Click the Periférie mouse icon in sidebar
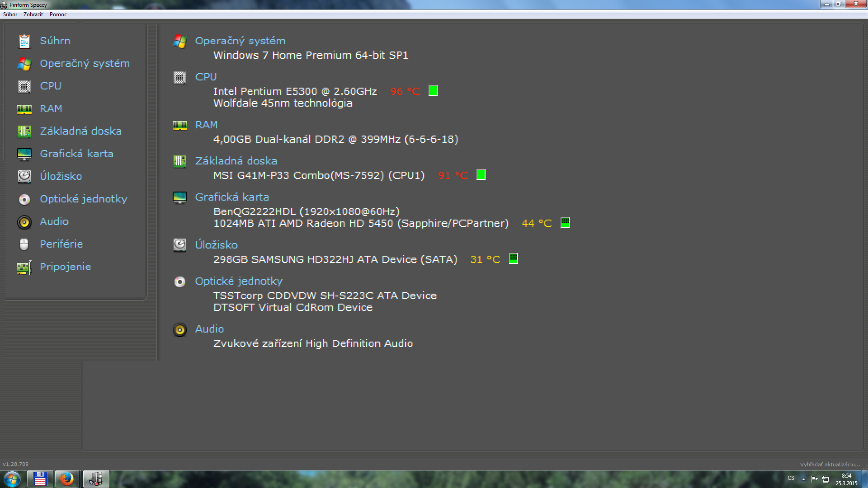The image size is (868, 488). (x=24, y=244)
